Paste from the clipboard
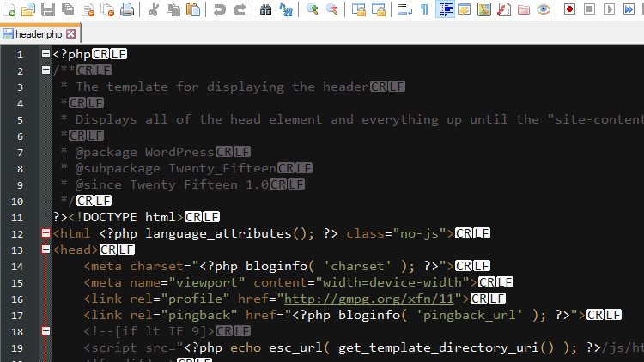 [193, 9]
